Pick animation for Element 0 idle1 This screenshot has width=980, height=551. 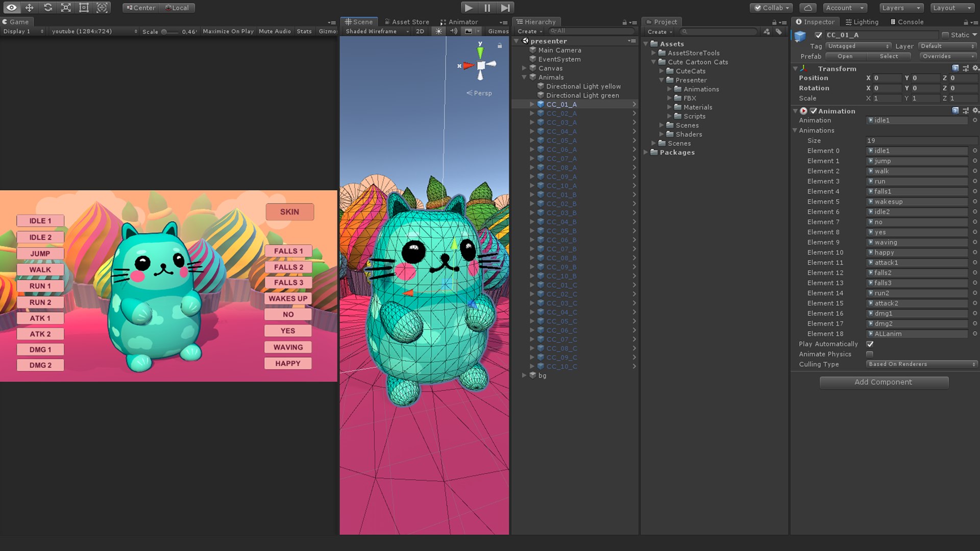975,151
